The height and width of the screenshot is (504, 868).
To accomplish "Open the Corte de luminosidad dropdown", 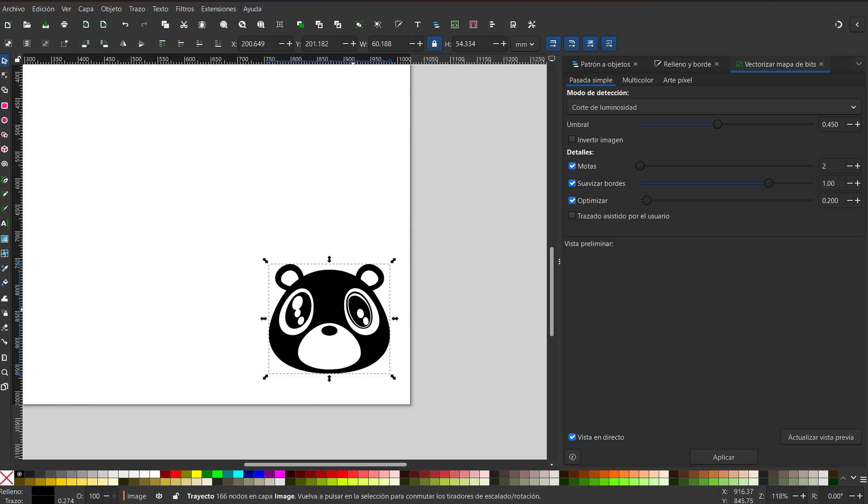I will point(714,107).
